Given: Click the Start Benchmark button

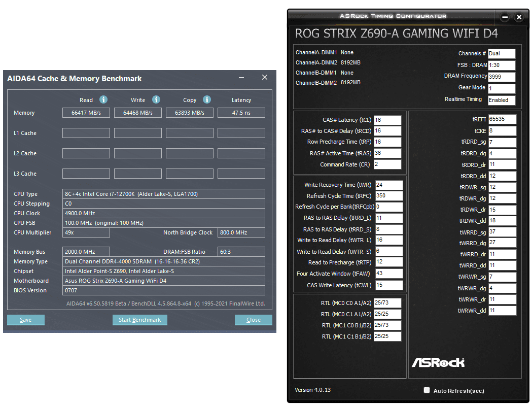Looking at the screenshot, I should pyautogui.click(x=140, y=320).
